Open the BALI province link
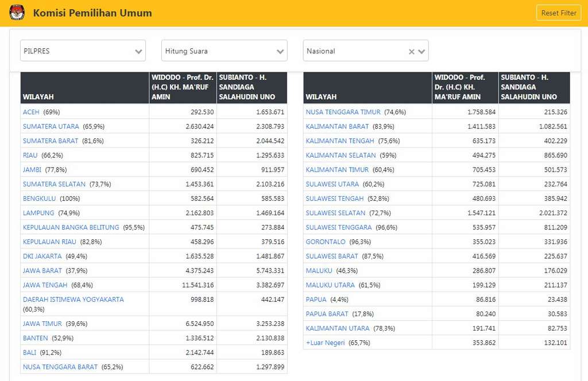The height and width of the screenshot is (381, 588). (30, 352)
